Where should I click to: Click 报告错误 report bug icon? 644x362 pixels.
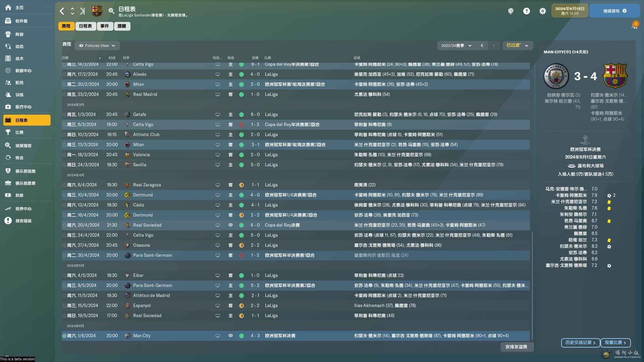click(8, 221)
